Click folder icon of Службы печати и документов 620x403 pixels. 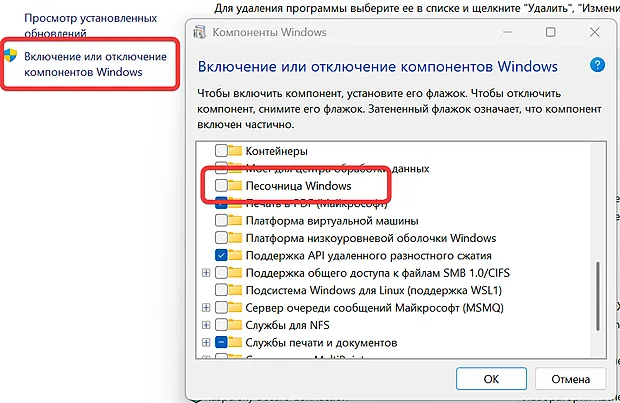click(235, 342)
